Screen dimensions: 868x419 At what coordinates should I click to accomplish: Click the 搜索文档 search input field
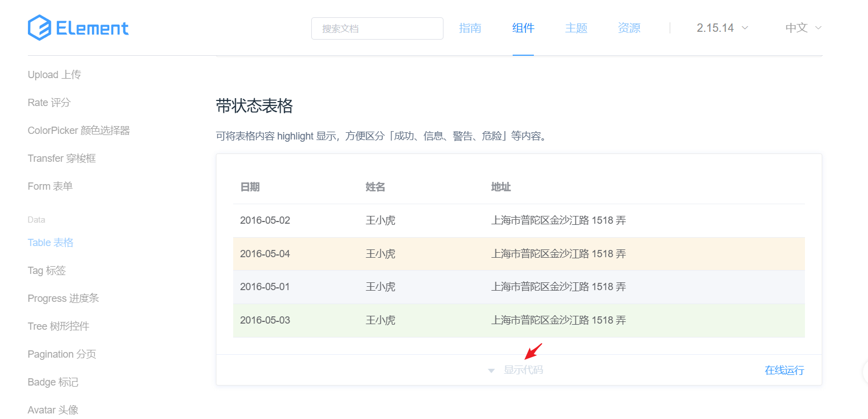coord(377,27)
